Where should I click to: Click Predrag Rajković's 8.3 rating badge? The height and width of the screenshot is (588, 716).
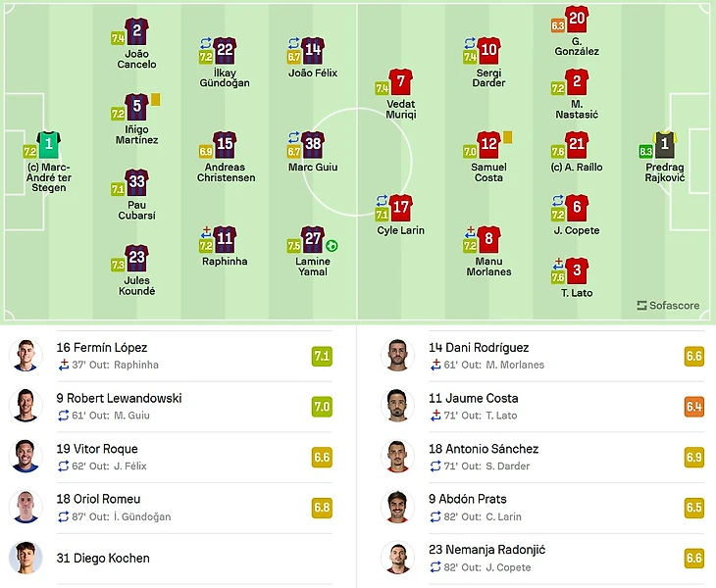click(x=644, y=151)
